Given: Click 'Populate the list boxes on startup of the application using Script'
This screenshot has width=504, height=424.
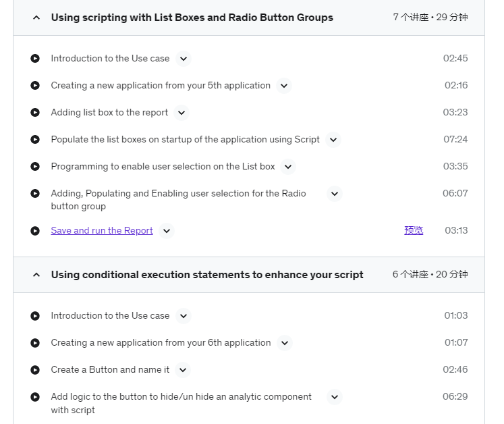Looking at the screenshot, I should [185, 139].
